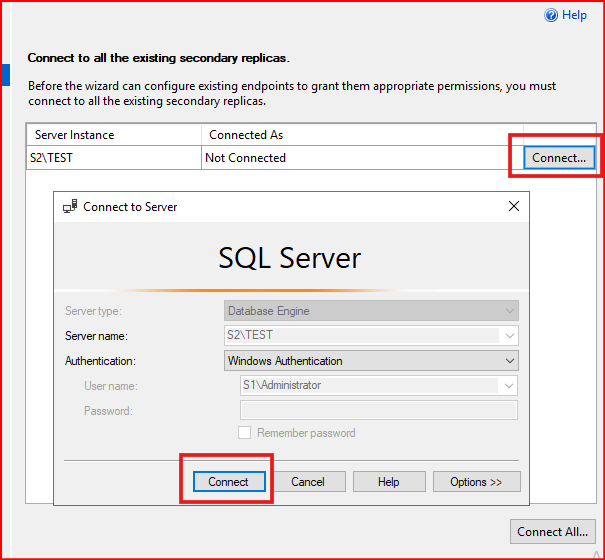Expand the Server name combo box arrow
This screenshot has width=605, height=560.
click(509, 335)
